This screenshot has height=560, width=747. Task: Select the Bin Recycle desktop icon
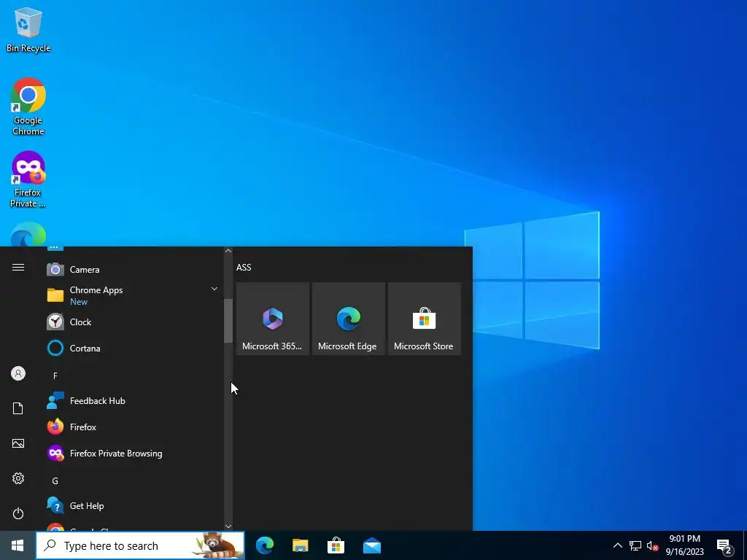[x=28, y=30]
